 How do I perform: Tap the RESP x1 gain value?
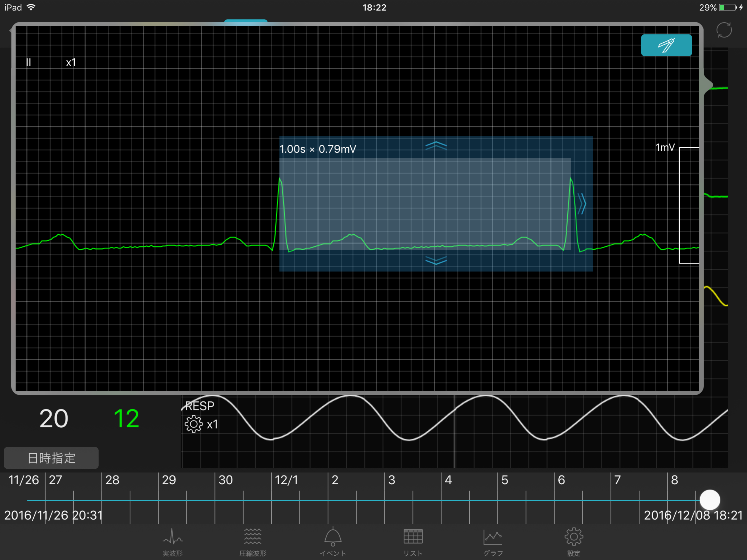click(x=212, y=425)
